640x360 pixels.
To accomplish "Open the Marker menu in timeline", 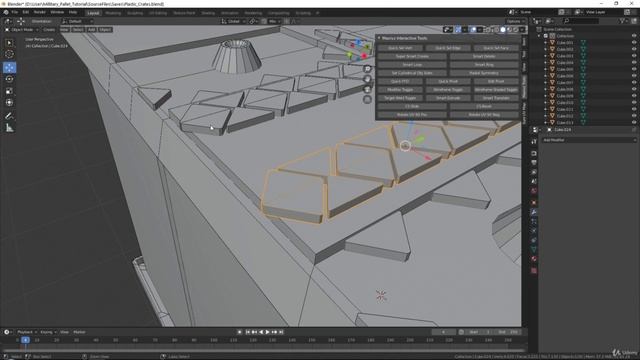I will point(80,332).
